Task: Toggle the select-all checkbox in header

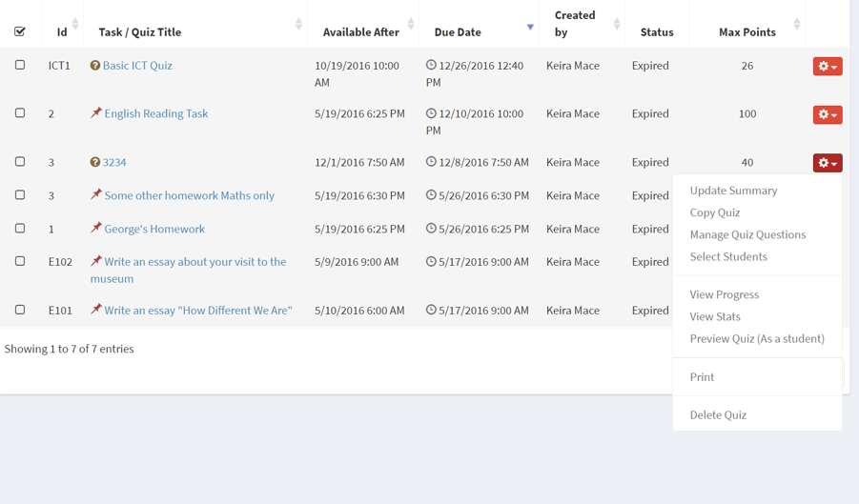Action: (x=20, y=31)
